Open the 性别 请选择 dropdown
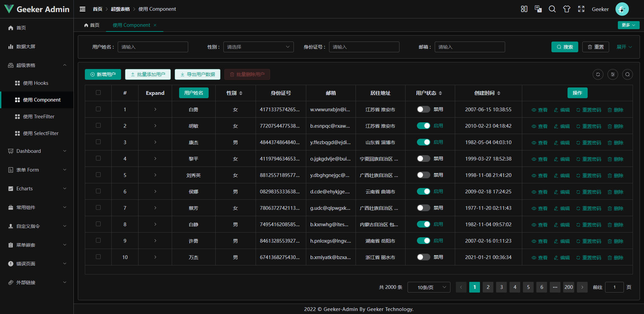Image resolution: width=644 pixels, height=314 pixels. point(258,47)
